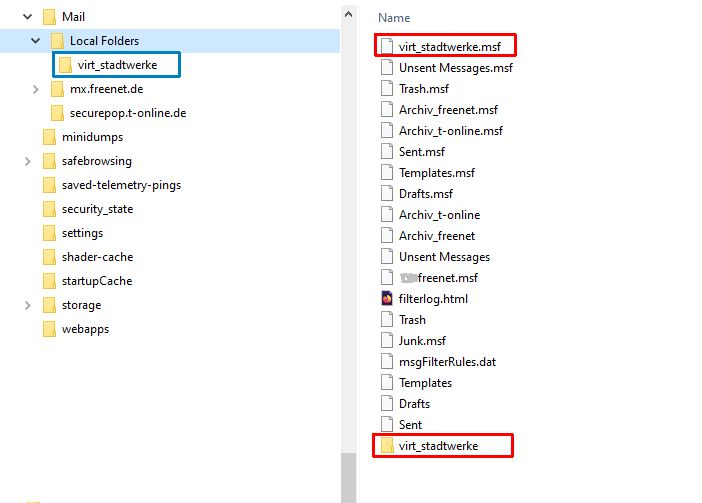Image resolution: width=702 pixels, height=503 pixels.
Task: Click the shader-cache folder icon
Action: (x=49, y=257)
